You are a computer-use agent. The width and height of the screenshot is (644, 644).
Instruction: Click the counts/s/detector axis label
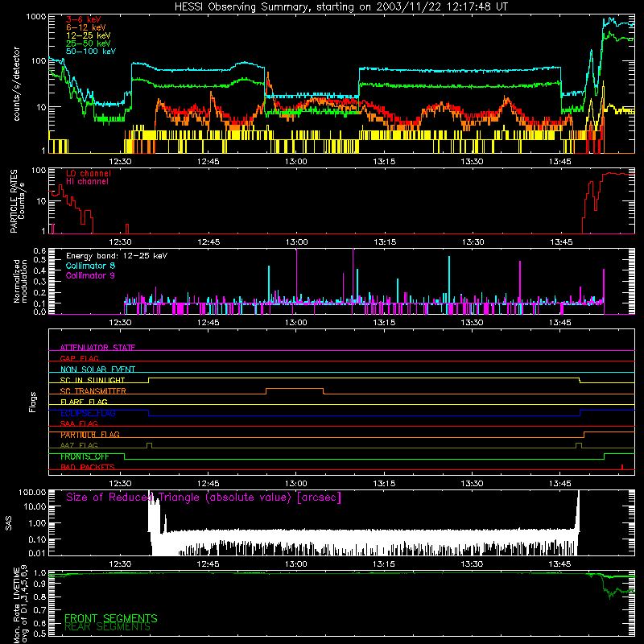click(x=16, y=84)
